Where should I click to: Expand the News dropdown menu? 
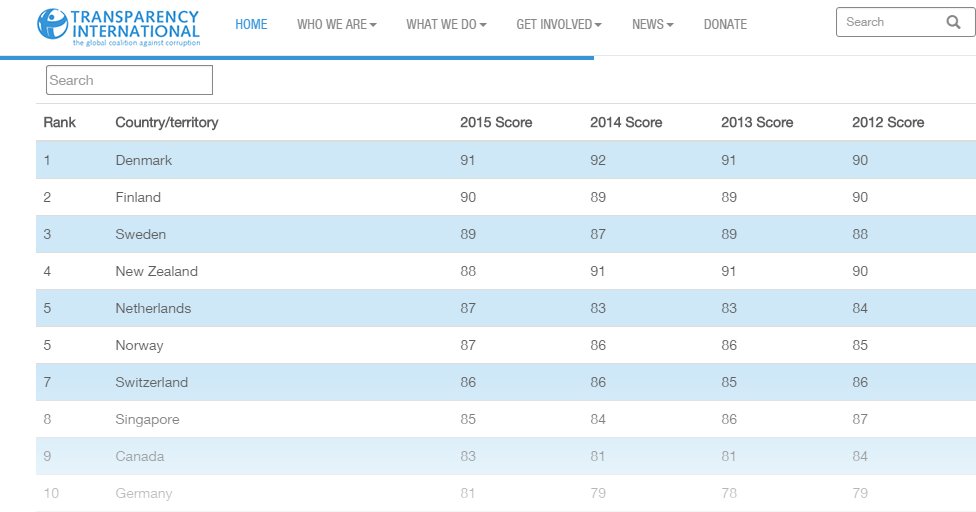[653, 24]
